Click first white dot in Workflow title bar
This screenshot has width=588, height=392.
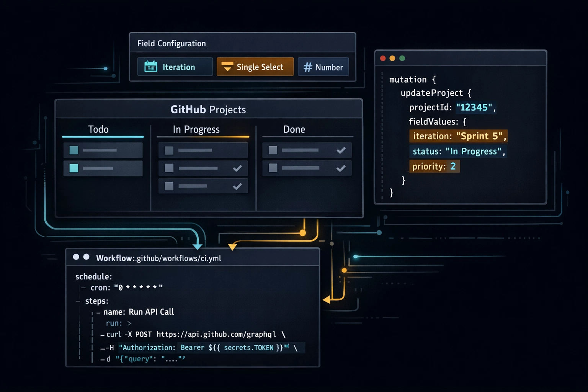click(76, 257)
